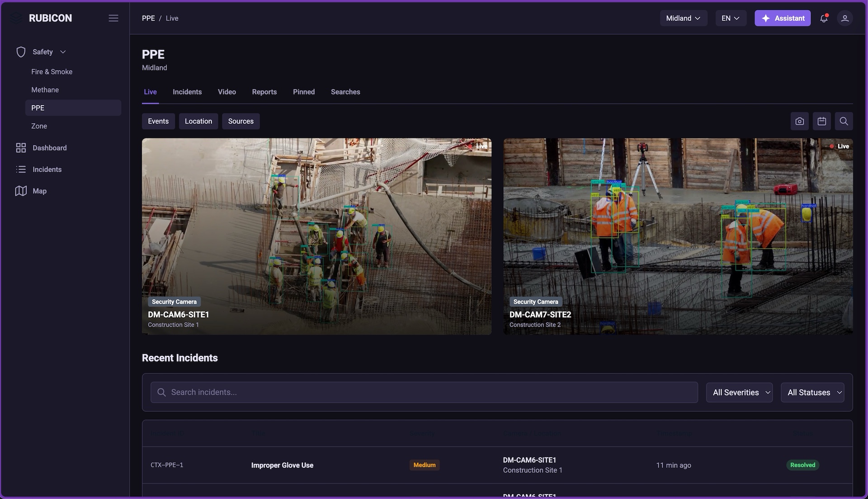Image resolution: width=868 pixels, height=499 pixels.
Task: Open the Dashboard grid icon
Action: pos(21,148)
